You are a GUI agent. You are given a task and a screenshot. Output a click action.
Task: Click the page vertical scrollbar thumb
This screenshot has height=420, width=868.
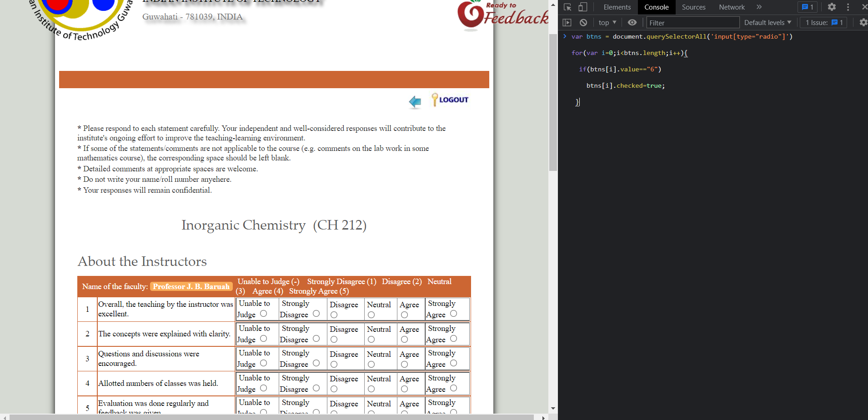(x=553, y=102)
